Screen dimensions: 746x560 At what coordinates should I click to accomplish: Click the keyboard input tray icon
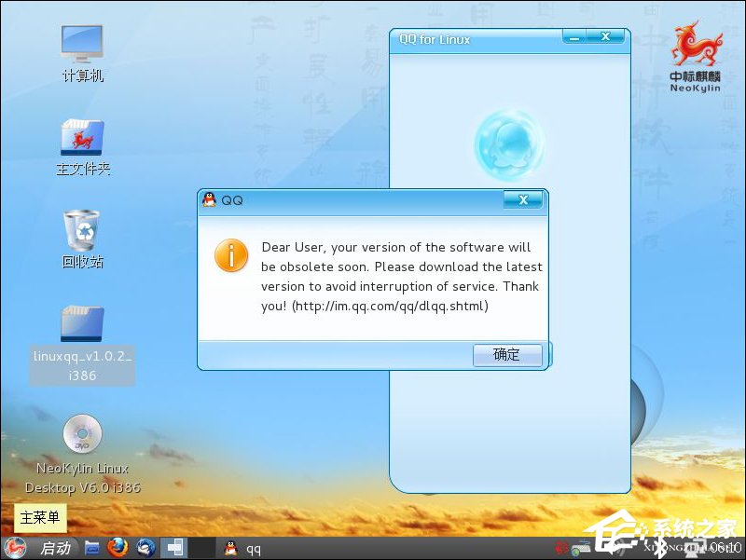click(581, 548)
